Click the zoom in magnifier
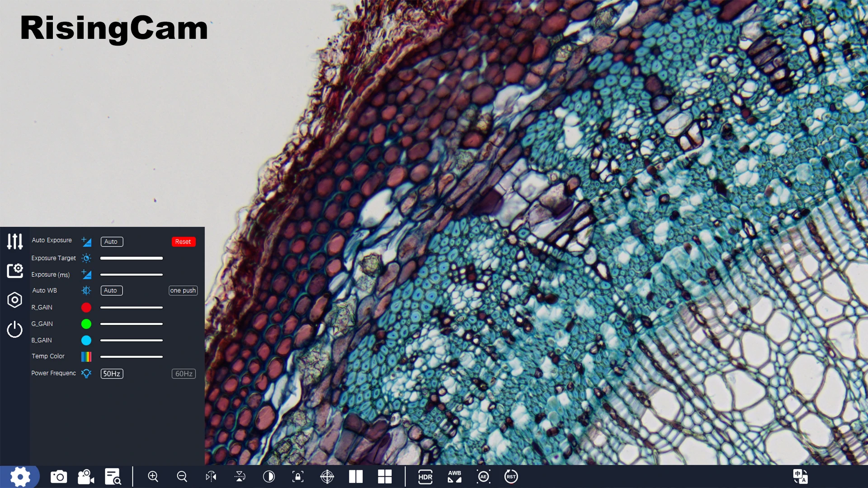This screenshot has width=868, height=488. pos(153,477)
